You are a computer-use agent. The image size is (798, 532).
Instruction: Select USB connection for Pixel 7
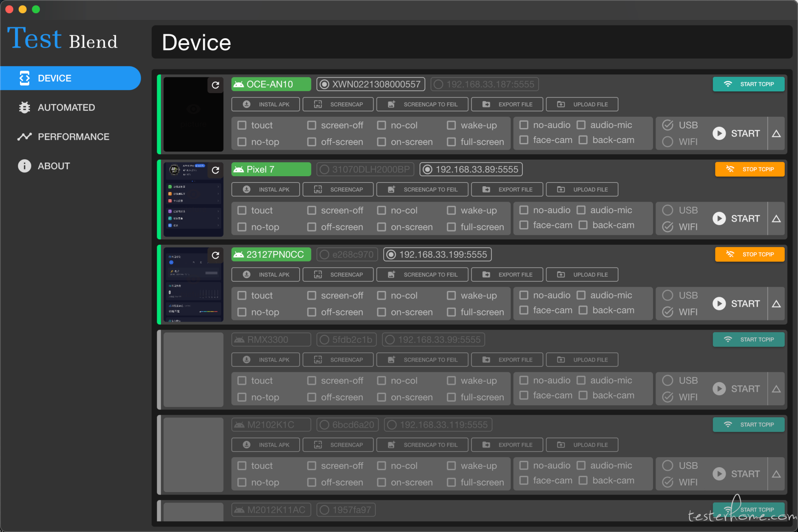(668, 210)
